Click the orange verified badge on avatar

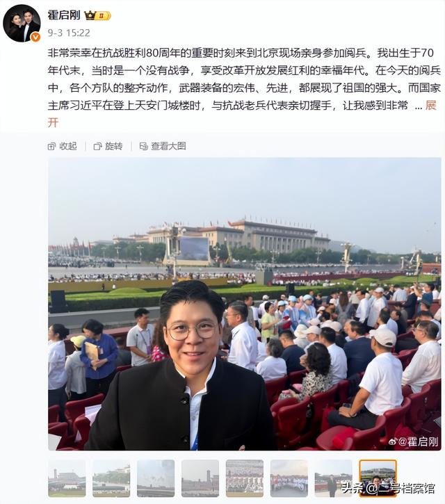35,38
